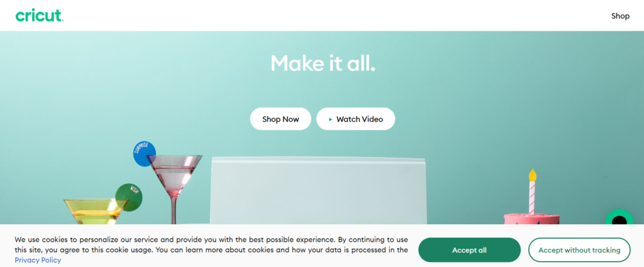Click the striped birthday candle
Screen dimensions: 644x267
pos(532,198)
